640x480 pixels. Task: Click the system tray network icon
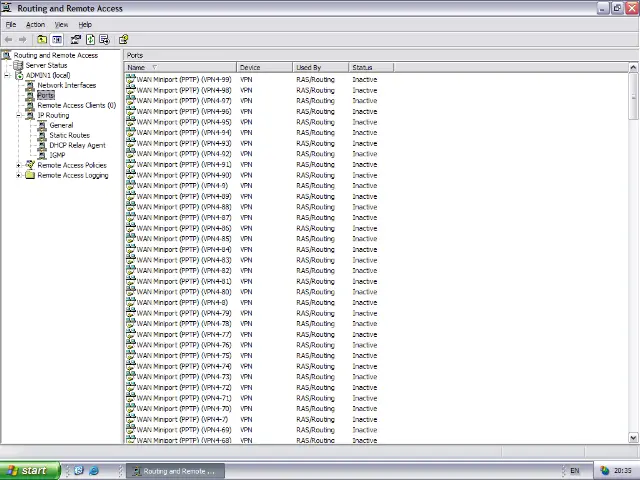point(604,471)
